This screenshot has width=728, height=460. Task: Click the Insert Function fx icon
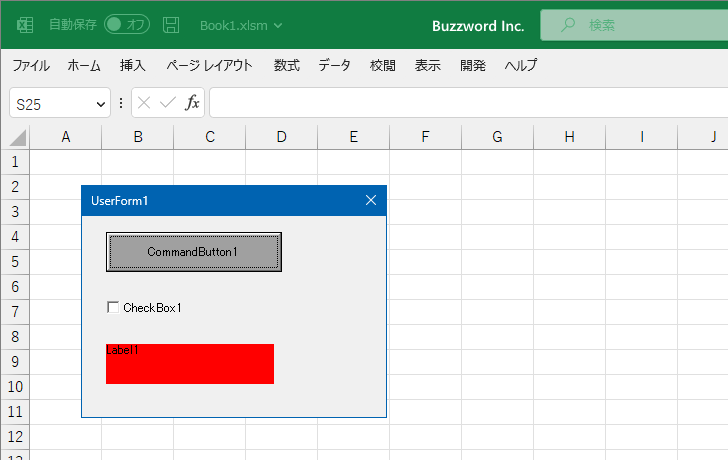pyautogui.click(x=192, y=103)
